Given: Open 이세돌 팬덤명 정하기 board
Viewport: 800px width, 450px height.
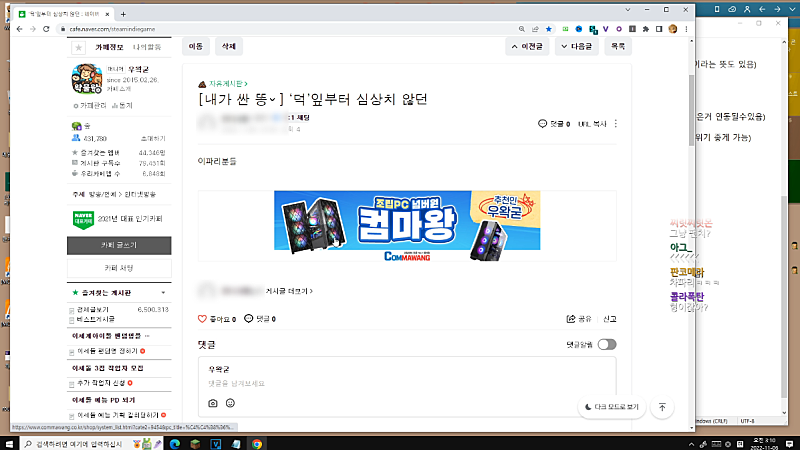Looking at the screenshot, I should pyautogui.click(x=108, y=351).
